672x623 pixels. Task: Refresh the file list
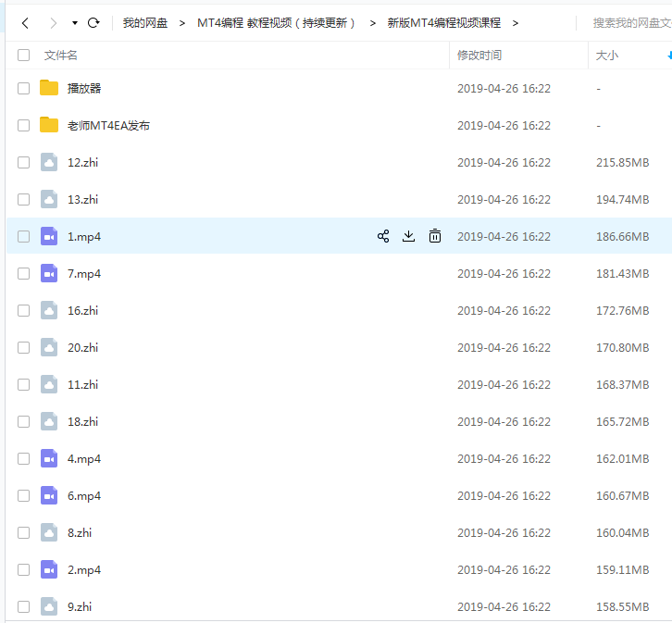[x=93, y=23]
